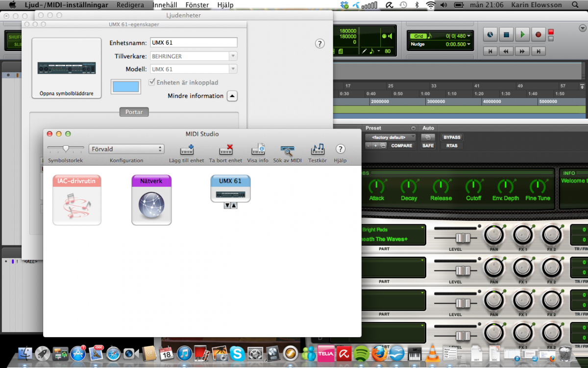
Task: Open Firefox from the Dock
Action: click(379, 353)
